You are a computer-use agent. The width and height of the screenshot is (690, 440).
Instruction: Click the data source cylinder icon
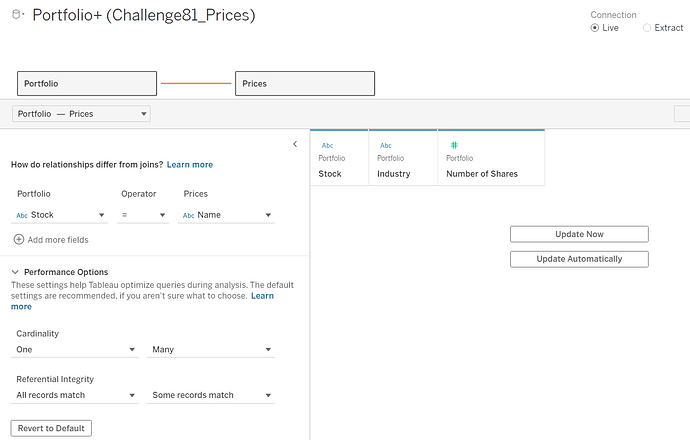[x=17, y=17]
